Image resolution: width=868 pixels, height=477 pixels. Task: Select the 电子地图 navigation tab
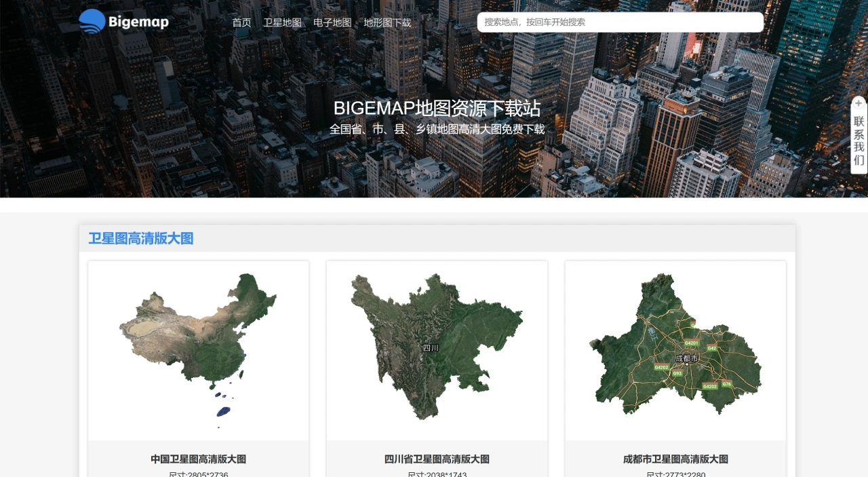coord(332,22)
